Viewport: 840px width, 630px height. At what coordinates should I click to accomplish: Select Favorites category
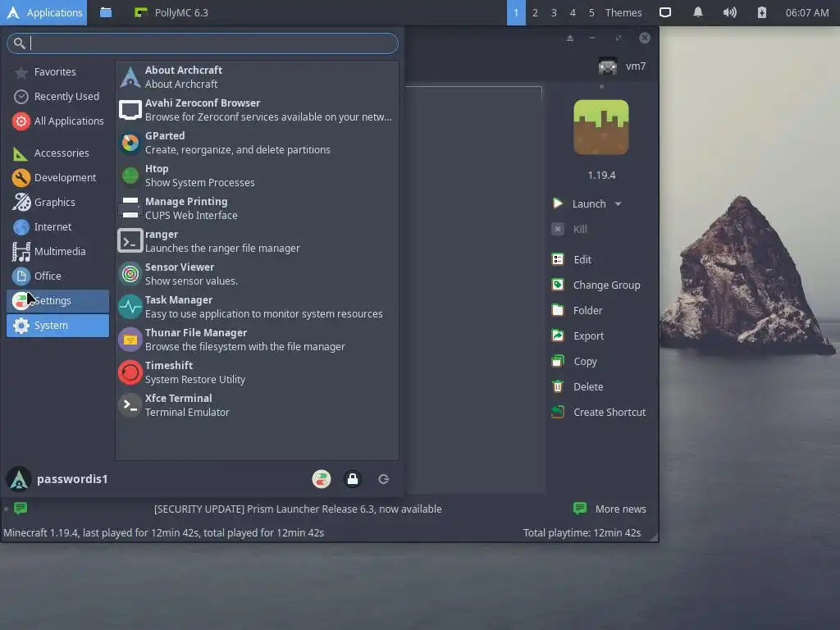pos(58,72)
